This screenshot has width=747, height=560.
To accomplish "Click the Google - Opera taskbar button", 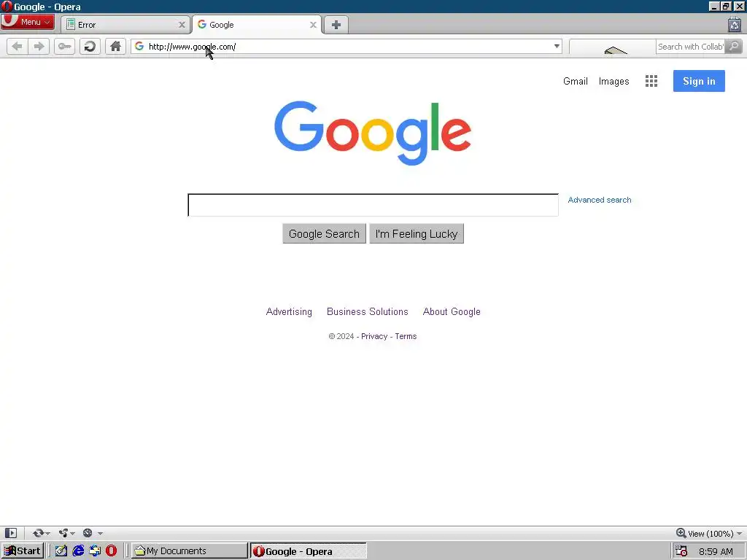I will 309,551.
